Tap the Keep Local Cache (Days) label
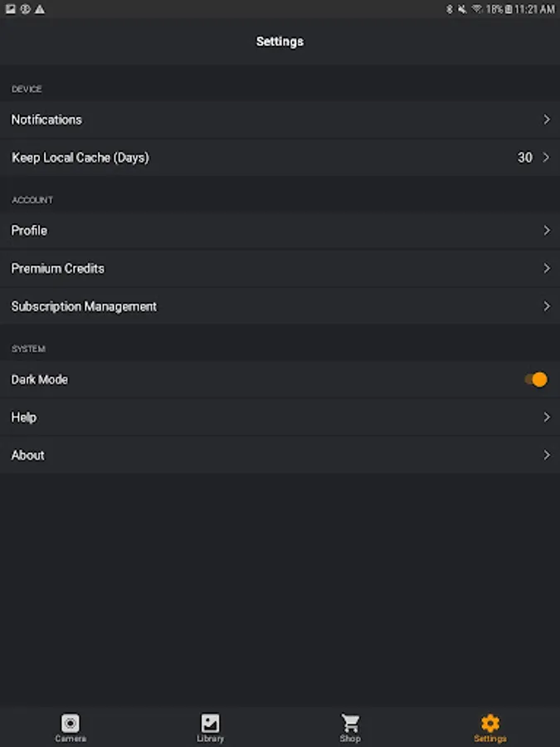The height and width of the screenshot is (747, 560). pyautogui.click(x=80, y=158)
